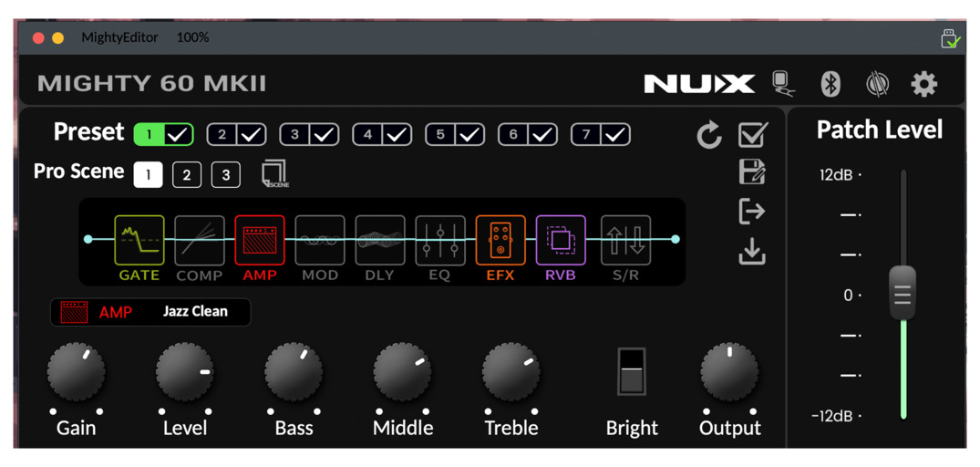
Task: Open settings with the gear icon
Action: tap(923, 84)
